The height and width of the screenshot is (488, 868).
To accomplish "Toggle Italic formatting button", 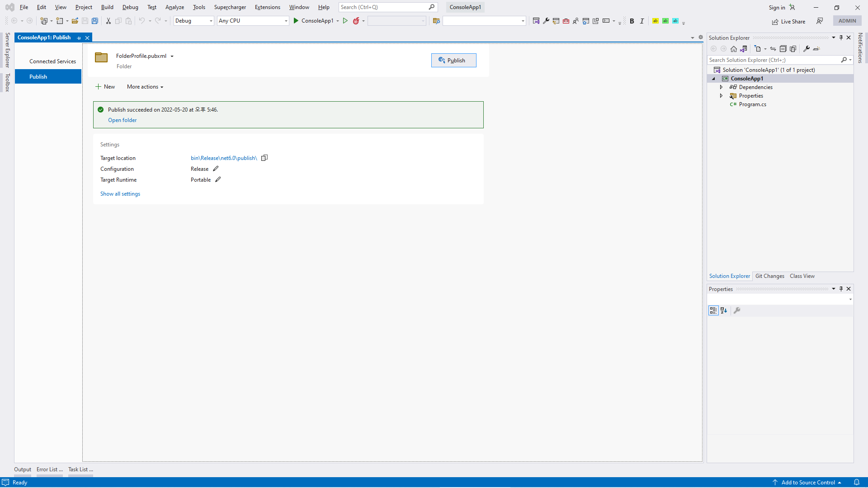I will (x=642, y=21).
